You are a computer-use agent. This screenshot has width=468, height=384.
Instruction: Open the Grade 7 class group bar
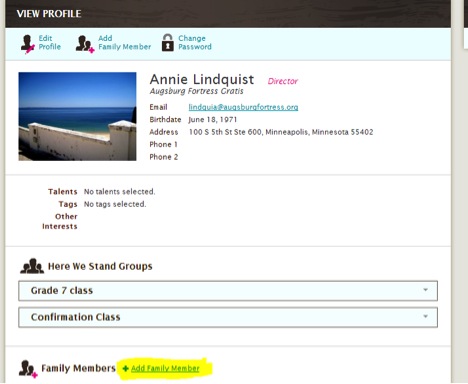click(228, 291)
